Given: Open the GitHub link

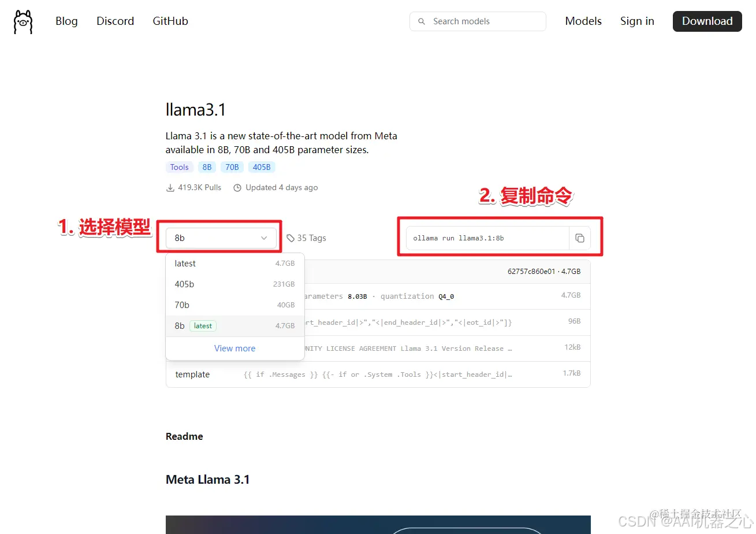Looking at the screenshot, I should (x=170, y=21).
